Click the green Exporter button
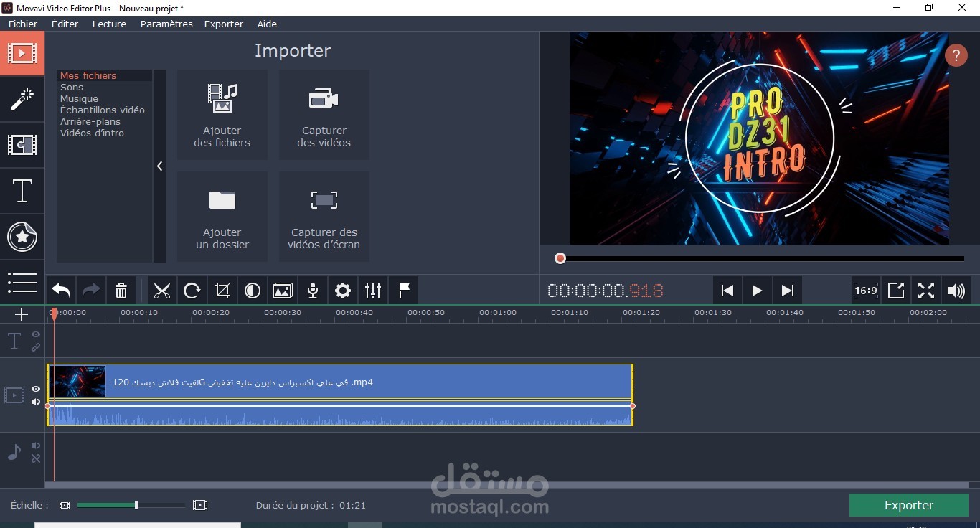 908,505
